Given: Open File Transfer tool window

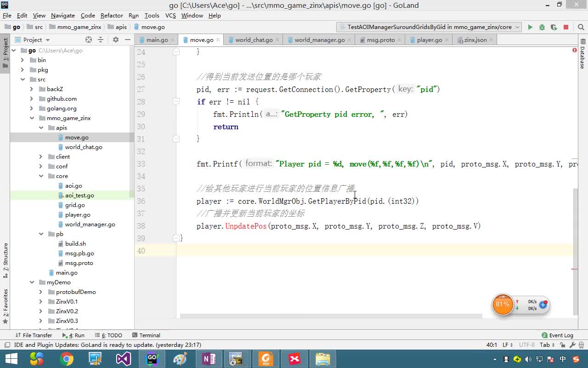Looking at the screenshot, I should click(x=34, y=335).
